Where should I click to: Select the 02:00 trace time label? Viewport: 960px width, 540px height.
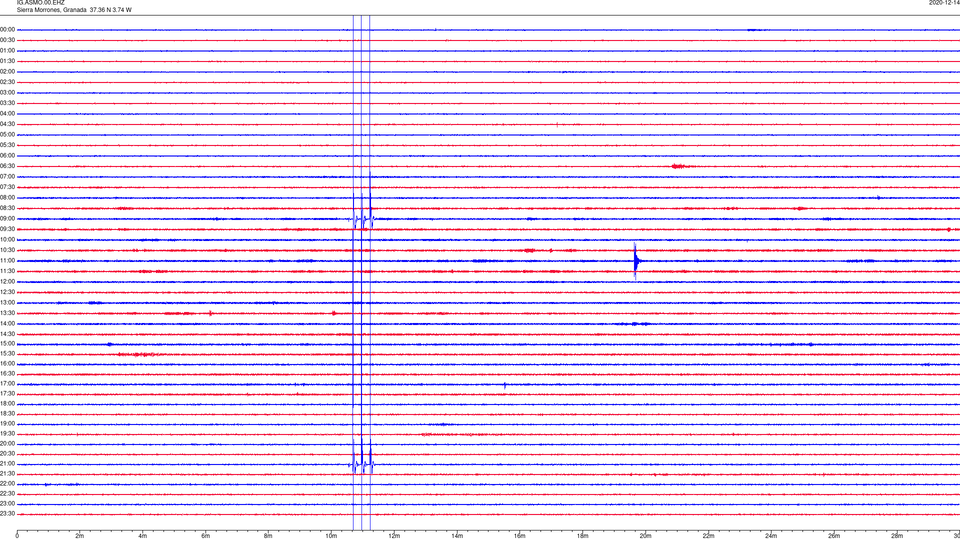[x=8, y=72]
